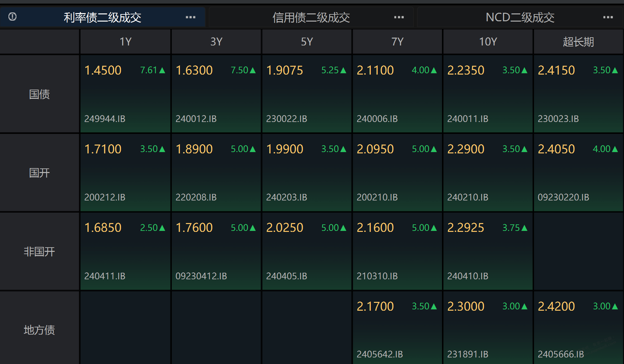Viewport: 624px width, 364px height.
Task: Open the 国债 1Y yield 1.4500
Action: click(103, 70)
